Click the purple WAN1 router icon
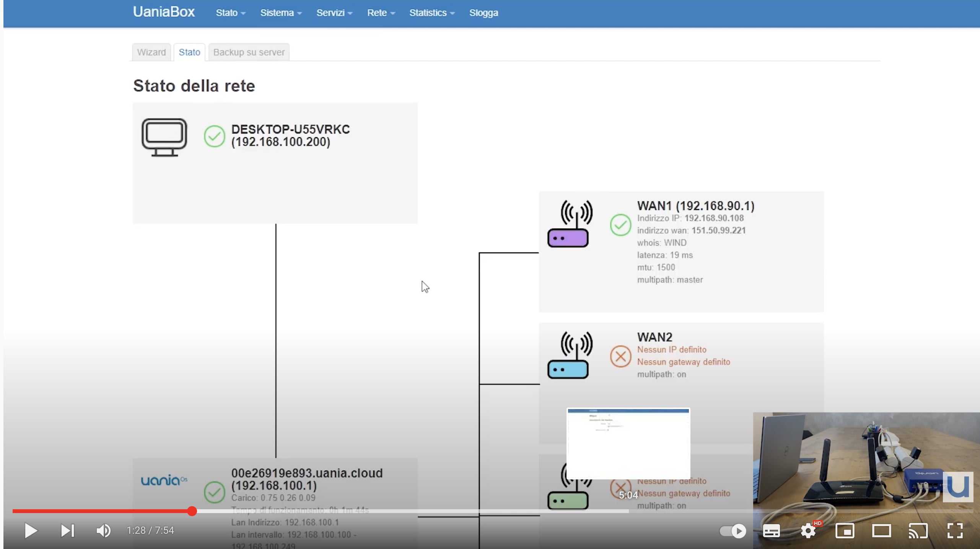Screen dimensions: 980x549 coord(569,224)
